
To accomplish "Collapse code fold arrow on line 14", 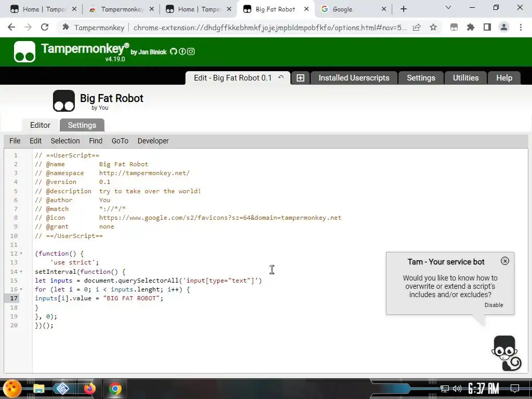I will pos(21,271).
